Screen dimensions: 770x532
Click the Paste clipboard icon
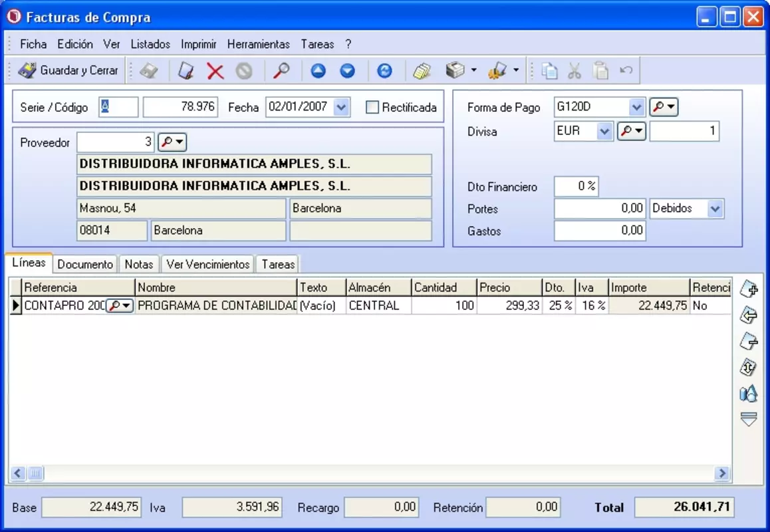pyautogui.click(x=600, y=70)
